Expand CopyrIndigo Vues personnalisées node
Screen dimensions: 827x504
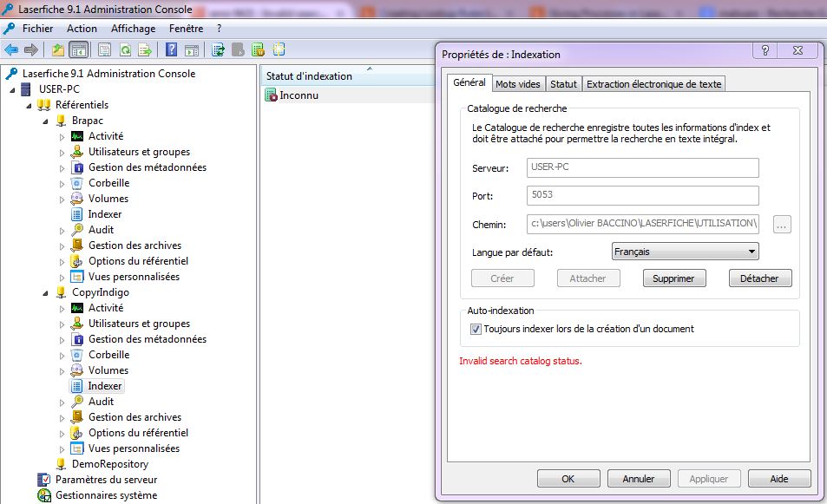[62, 449]
